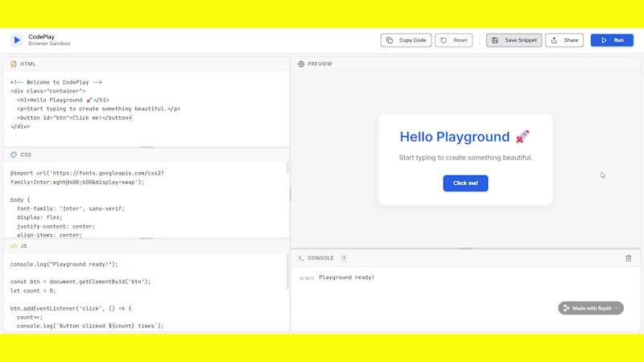This screenshot has height=362, width=644.
Task: Click the CSS 'display: flex;' line
Action: (39, 217)
